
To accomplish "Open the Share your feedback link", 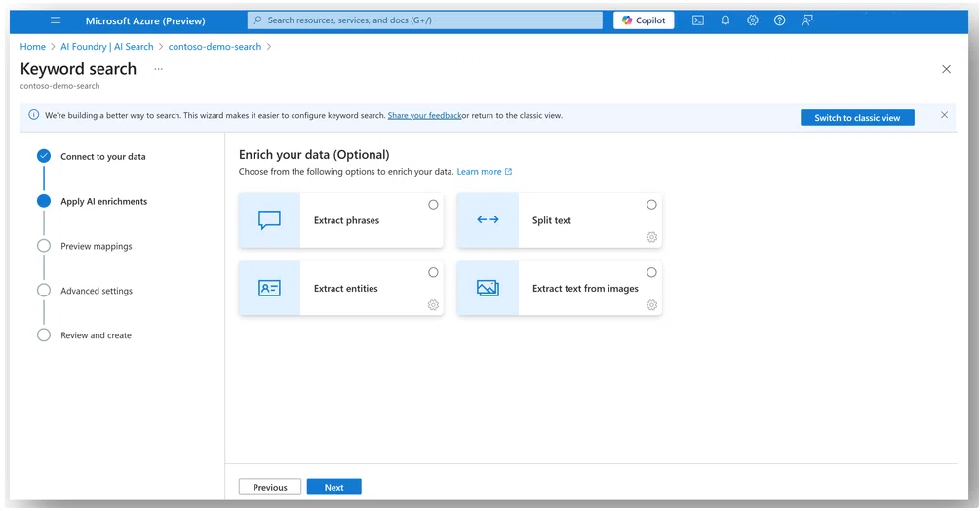I will [x=424, y=116].
